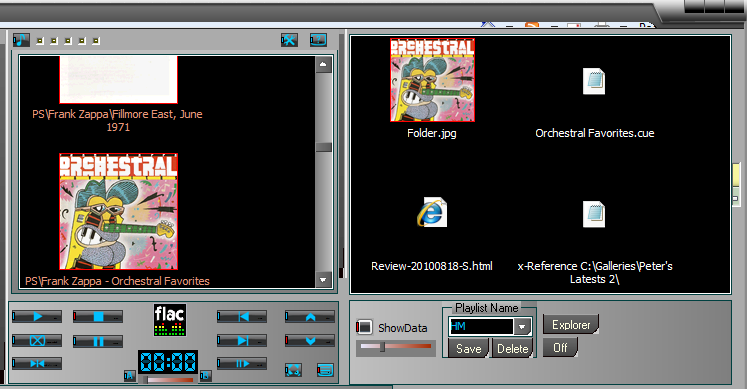The image size is (747, 389).
Task: Click the down chevron button in transport panel
Action: click(310, 340)
